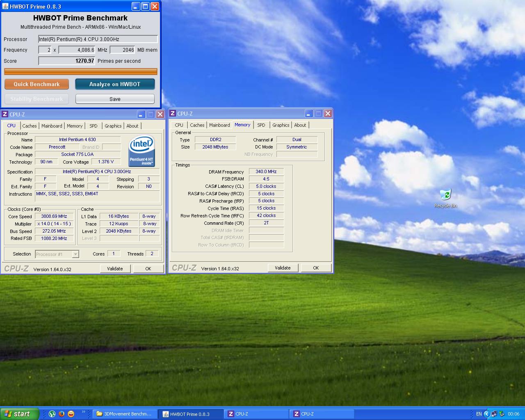Click the Processor name field in HWBOT Prime

pos(98,39)
